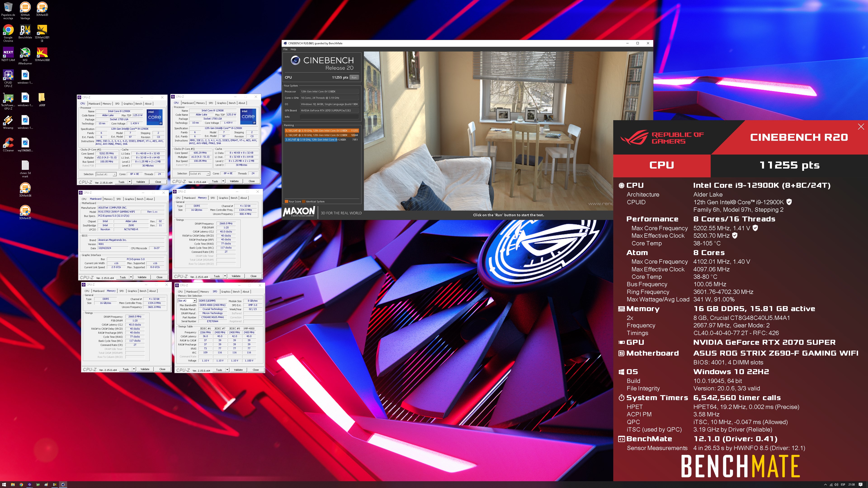The width and height of the screenshot is (868, 488).
Task: Open Mainboard tab in Memory window with 3601.8 MHz uncore
Action: coord(98,291)
